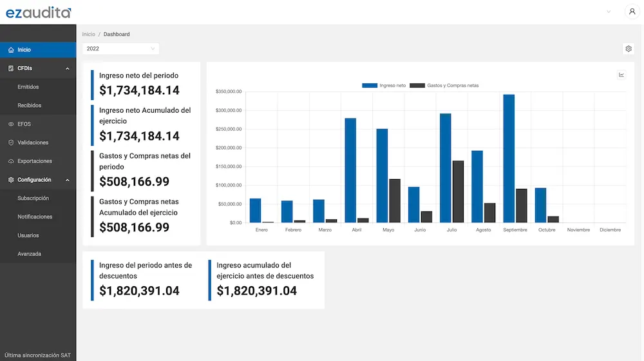Go to Recibidos in the sidebar
The width and height of the screenshot is (644, 361).
point(30,105)
